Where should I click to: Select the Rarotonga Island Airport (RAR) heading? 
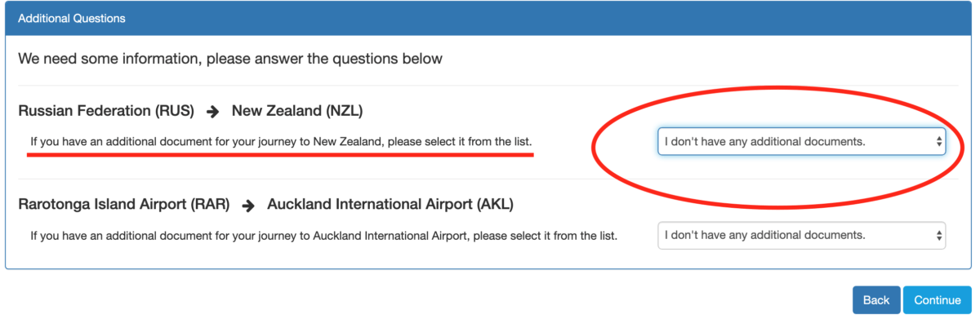coord(124,205)
